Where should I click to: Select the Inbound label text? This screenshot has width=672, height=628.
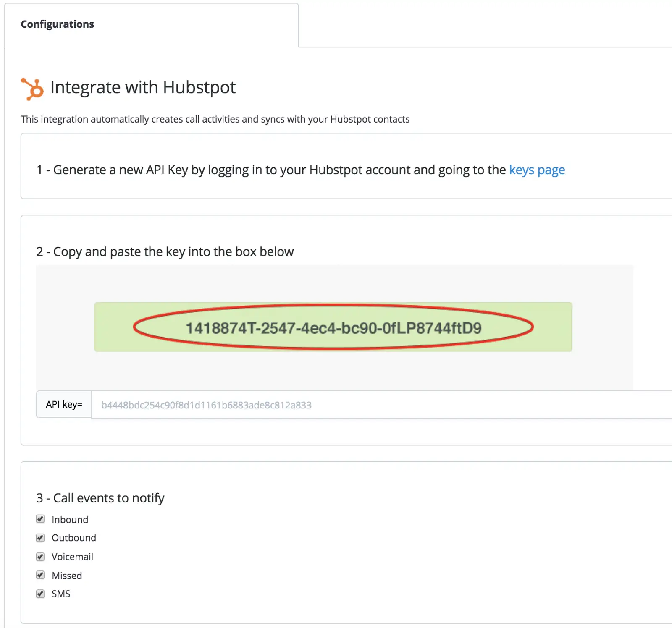pos(69,519)
